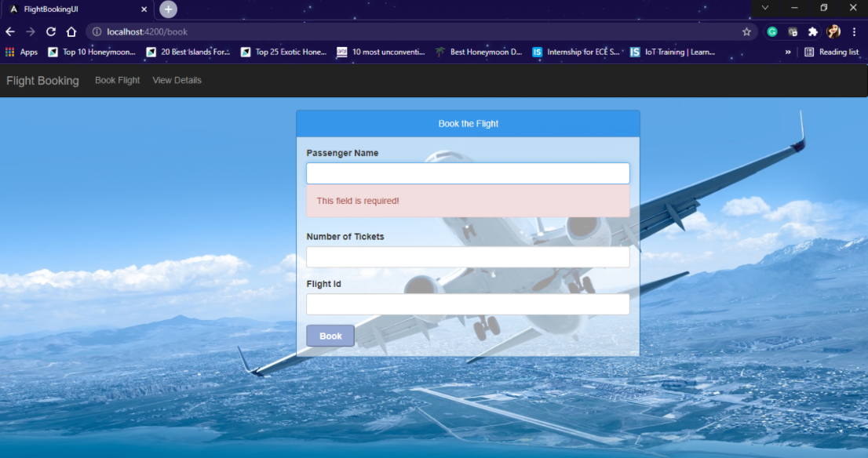Open the Reading list panel
Viewport: 868px width, 458px height.
[832, 52]
